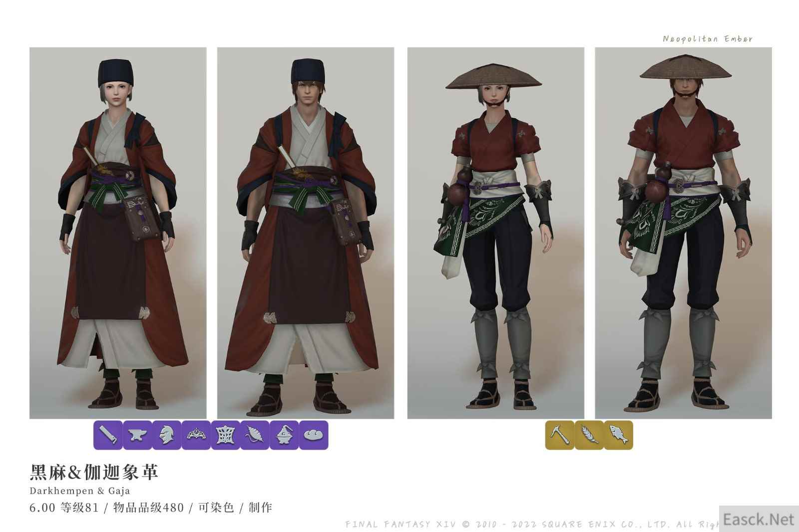Choose the Fisher fish job icon
The image size is (799, 532).
pos(618,435)
